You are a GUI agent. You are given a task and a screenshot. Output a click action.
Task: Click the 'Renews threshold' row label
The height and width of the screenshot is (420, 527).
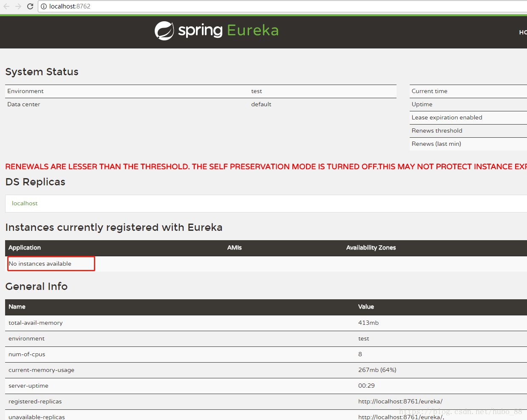[x=436, y=131]
